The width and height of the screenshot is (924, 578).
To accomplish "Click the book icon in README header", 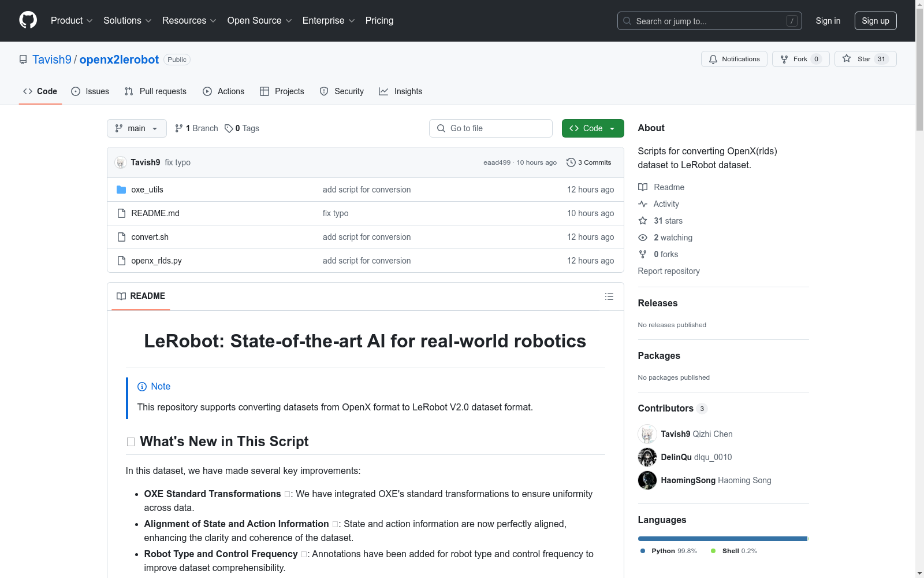I will 121,296.
